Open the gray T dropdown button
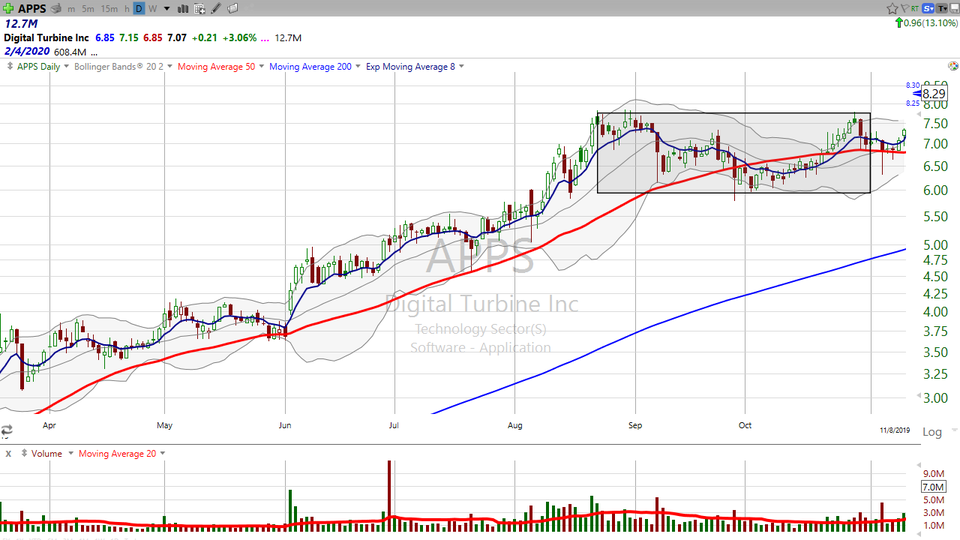Viewport: 960px width, 540px height. click(941, 8)
